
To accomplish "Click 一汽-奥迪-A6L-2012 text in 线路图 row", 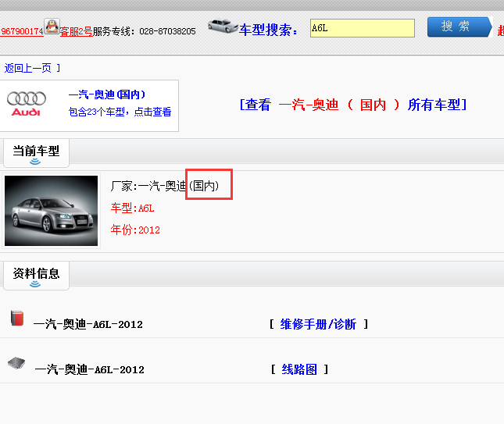I will (x=89, y=369).
